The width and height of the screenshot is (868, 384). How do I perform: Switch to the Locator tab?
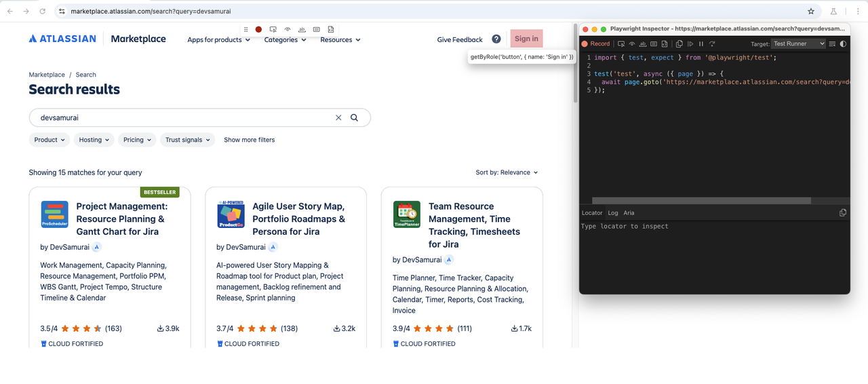point(592,212)
